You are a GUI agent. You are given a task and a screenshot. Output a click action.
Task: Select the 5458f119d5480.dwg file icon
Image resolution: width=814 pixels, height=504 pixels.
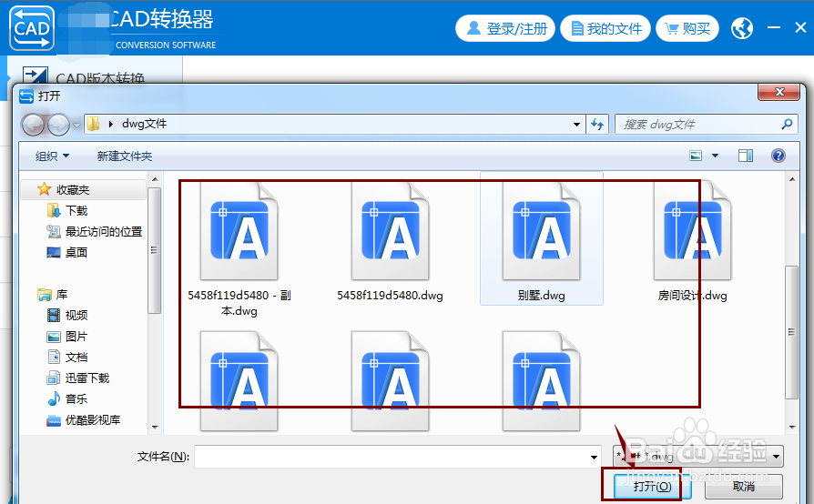point(390,232)
